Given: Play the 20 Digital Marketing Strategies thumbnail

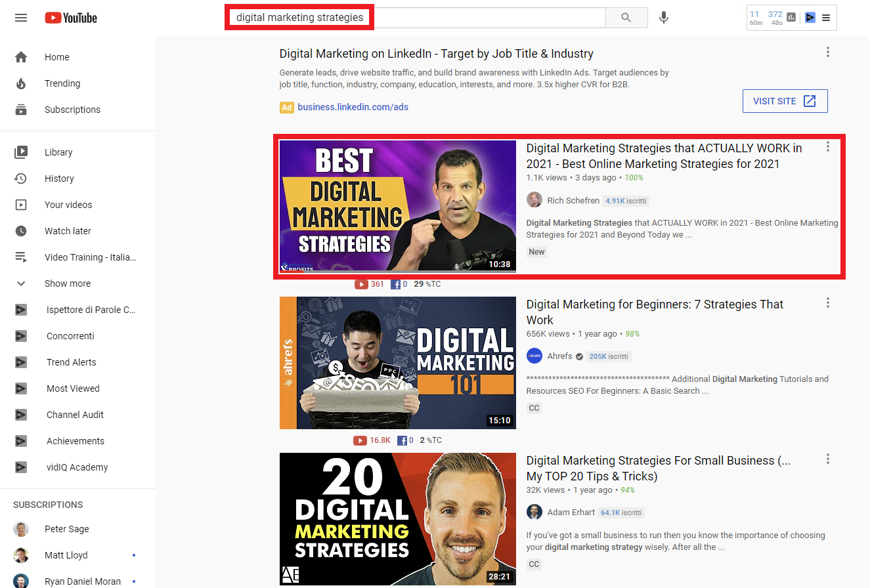Looking at the screenshot, I should (398, 518).
